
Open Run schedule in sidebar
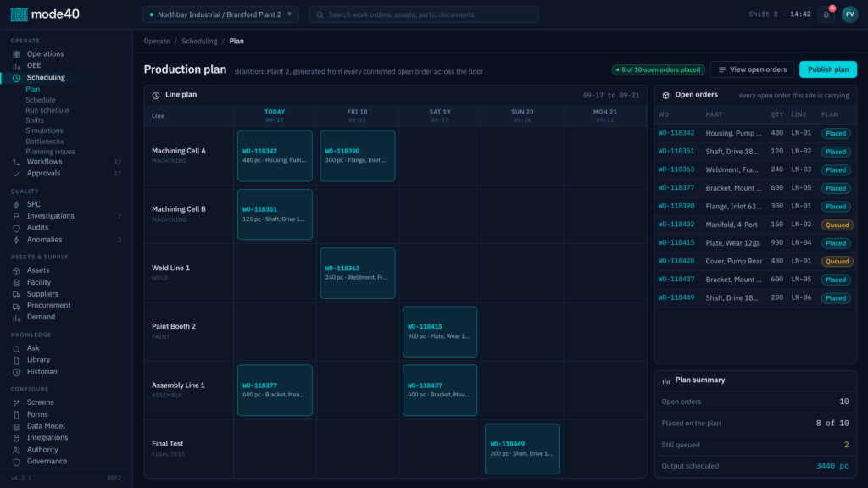point(47,110)
